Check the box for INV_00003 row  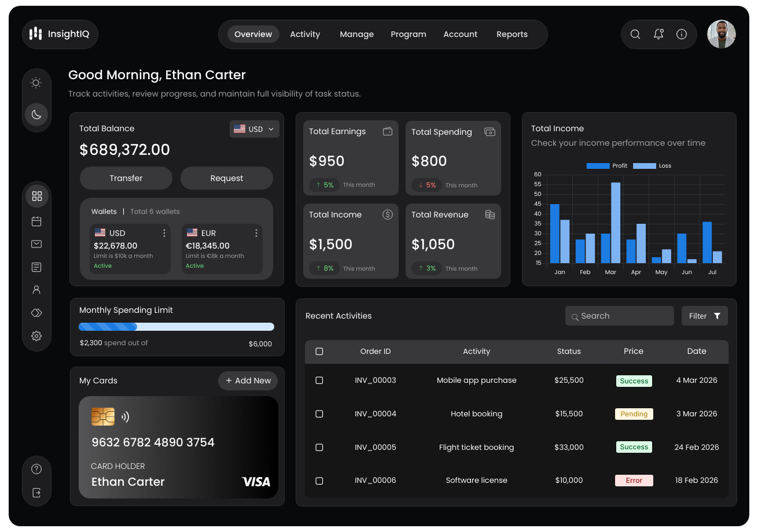(x=319, y=380)
